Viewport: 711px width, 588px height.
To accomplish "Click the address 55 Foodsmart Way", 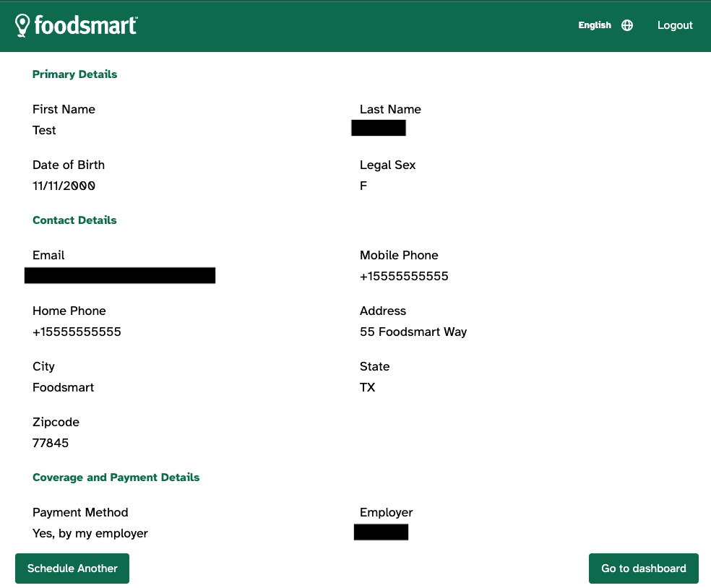I will (x=413, y=332).
